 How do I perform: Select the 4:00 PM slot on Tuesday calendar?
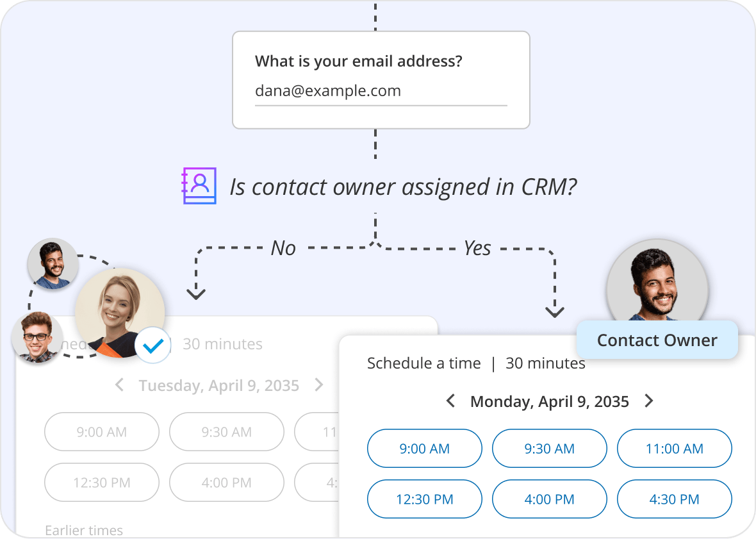pyautogui.click(x=227, y=482)
